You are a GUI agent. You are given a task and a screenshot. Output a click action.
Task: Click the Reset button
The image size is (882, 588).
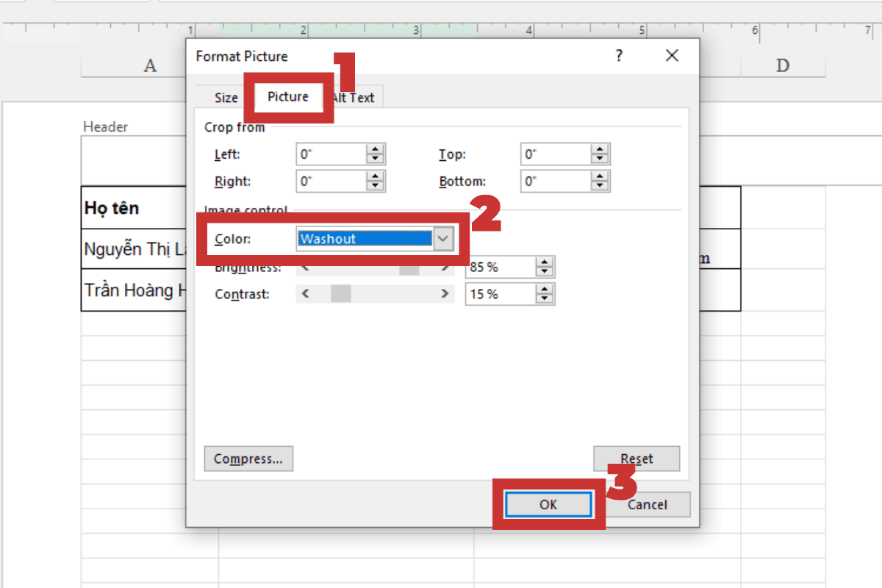[x=636, y=459]
